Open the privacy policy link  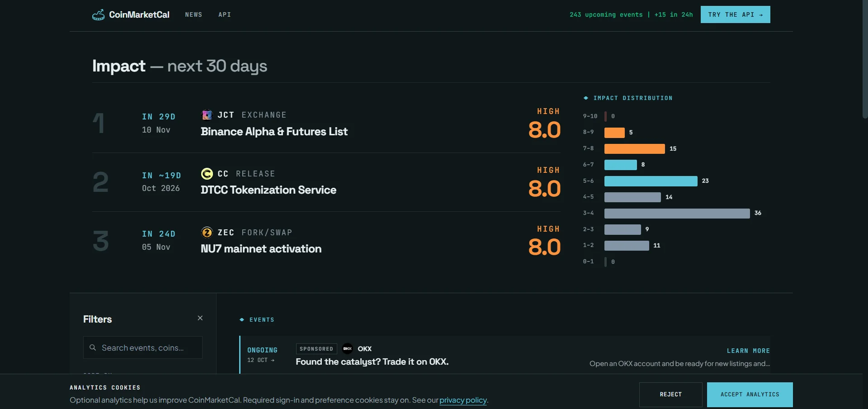(463, 400)
